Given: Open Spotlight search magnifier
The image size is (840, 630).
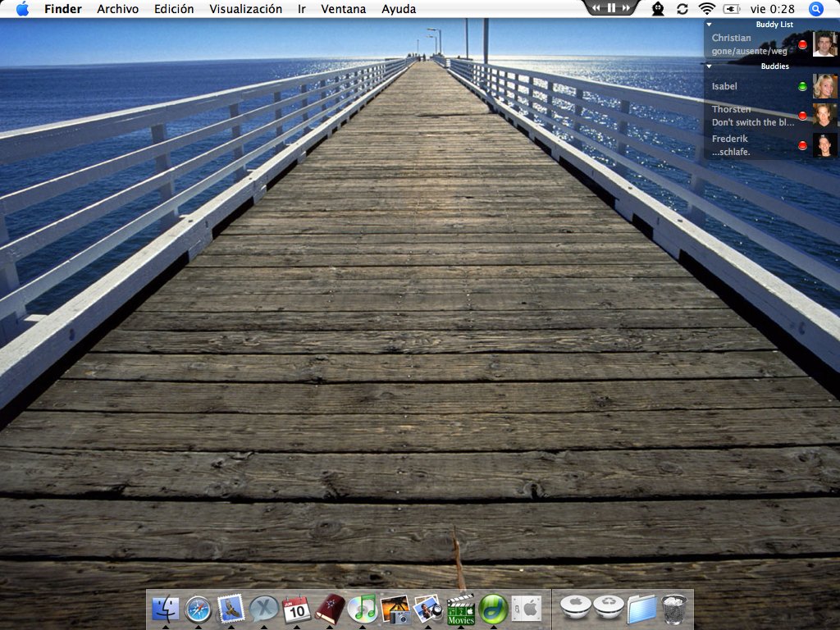Looking at the screenshot, I should click(816, 8).
